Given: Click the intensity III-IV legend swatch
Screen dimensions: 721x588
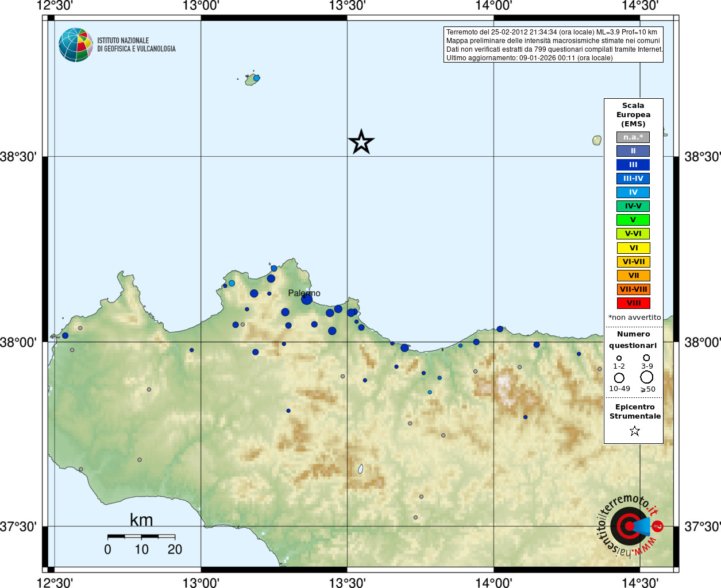Looking at the screenshot, I should point(633,179).
